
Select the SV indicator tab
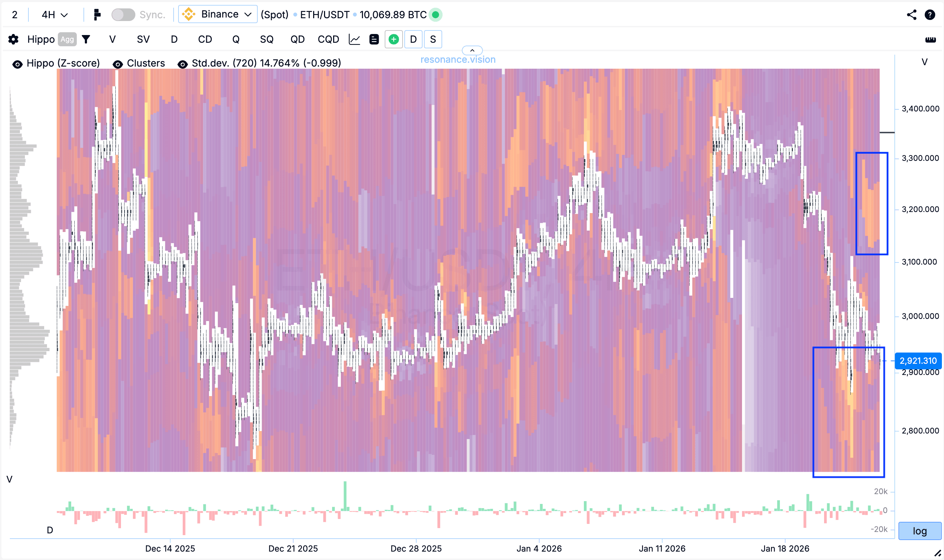coord(143,39)
